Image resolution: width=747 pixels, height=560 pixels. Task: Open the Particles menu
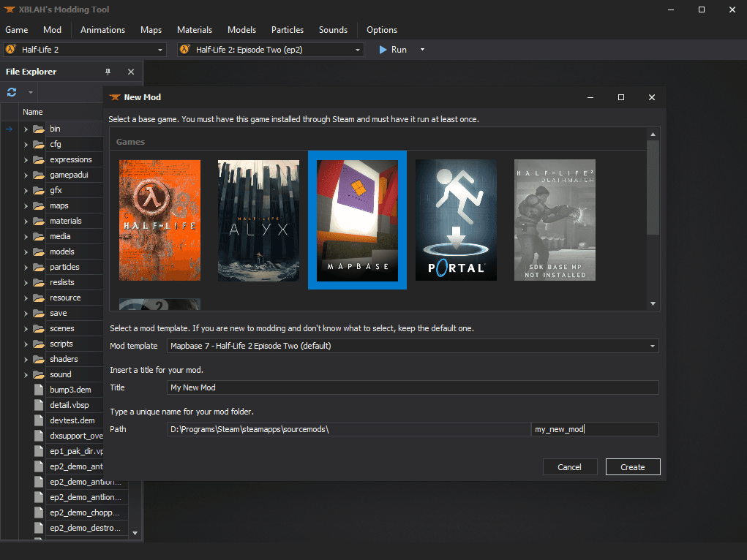coord(288,30)
